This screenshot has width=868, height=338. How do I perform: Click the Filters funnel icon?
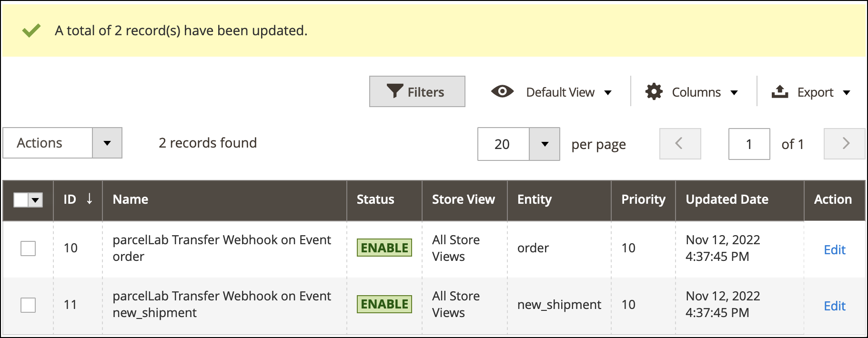pos(394,91)
